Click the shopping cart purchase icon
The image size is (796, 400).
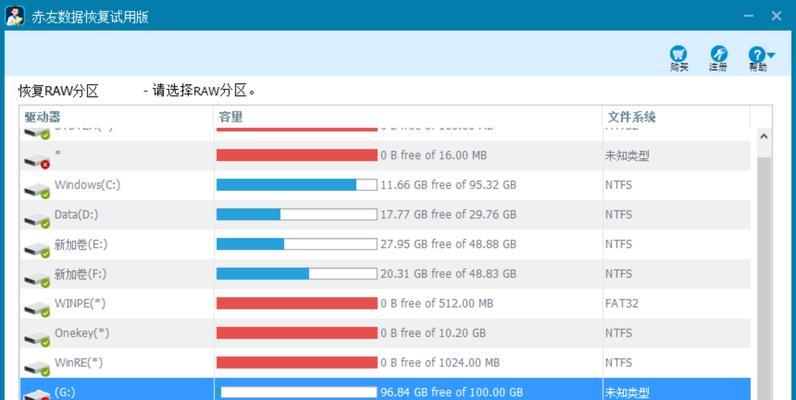678,53
